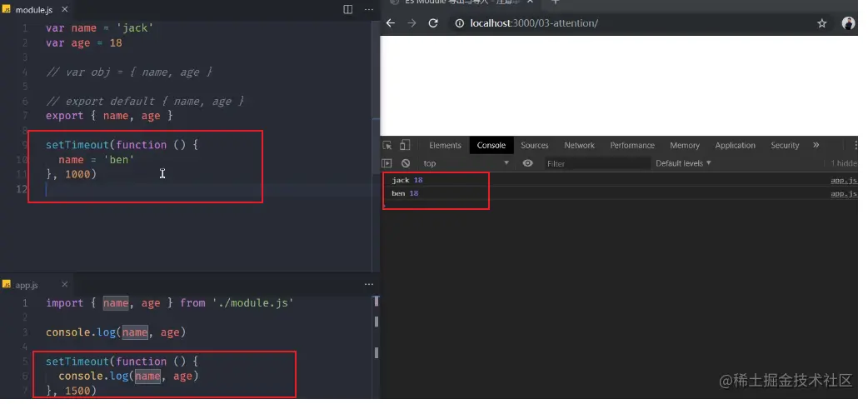
Task: Open the Sources panel
Action: (x=534, y=146)
